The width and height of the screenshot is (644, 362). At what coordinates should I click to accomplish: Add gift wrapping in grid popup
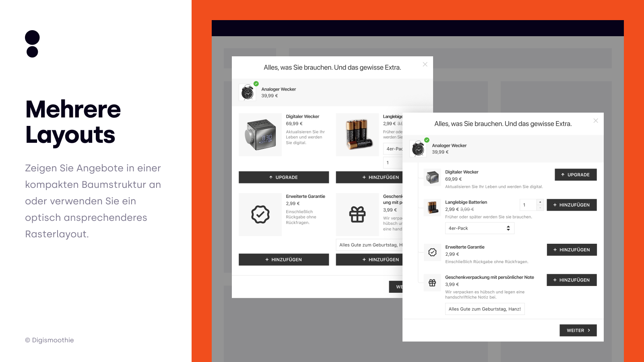[x=369, y=260]
